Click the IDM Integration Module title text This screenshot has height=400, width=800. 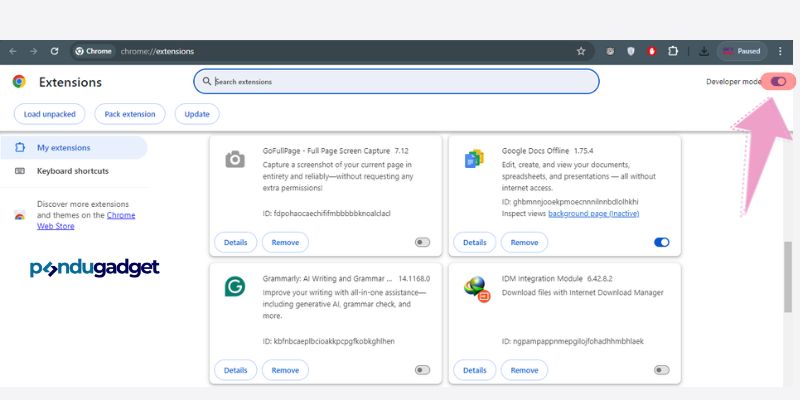(542, 279)
